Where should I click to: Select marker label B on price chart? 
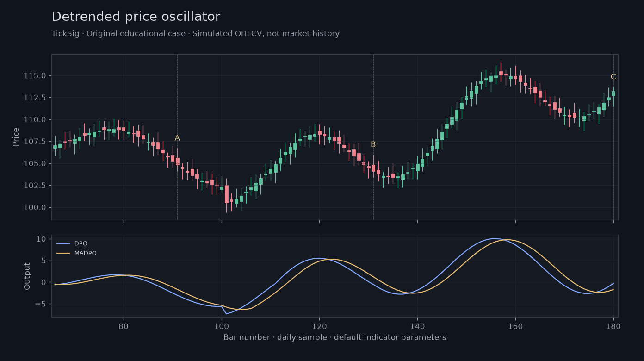[373, 144]
